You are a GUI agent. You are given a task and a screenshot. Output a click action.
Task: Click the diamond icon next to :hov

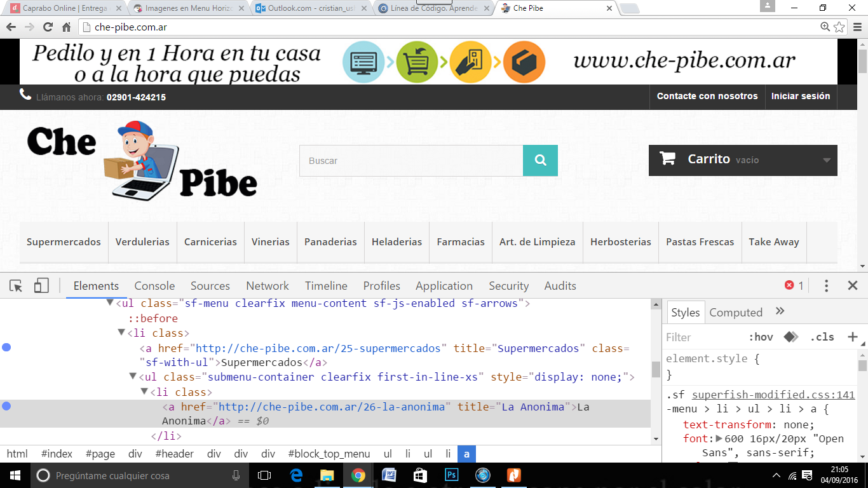click(x=790, y=337)
